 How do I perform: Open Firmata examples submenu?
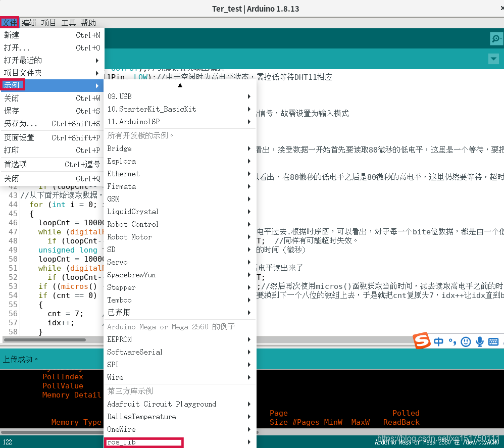pos(180,186)
